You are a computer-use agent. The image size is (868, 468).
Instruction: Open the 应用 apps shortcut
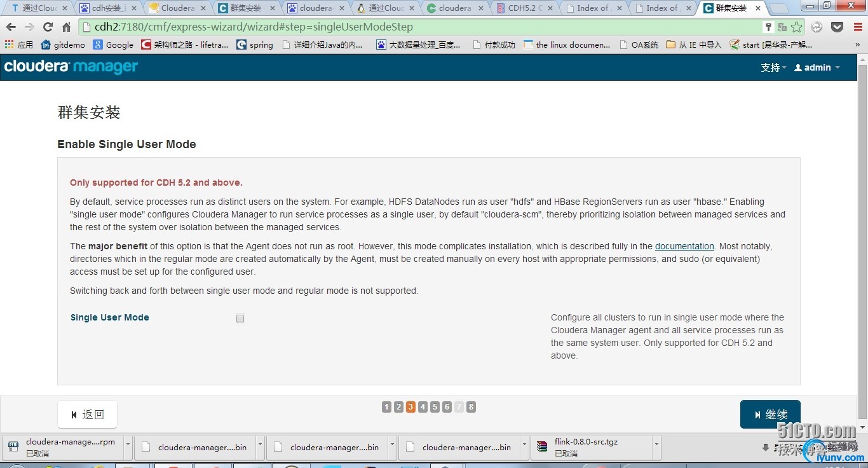pos(19,45)
